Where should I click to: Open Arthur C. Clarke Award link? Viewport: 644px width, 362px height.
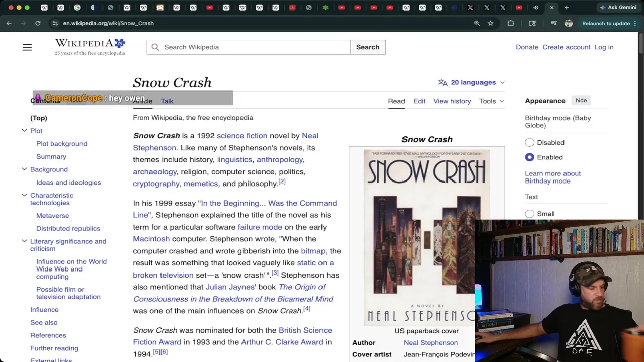tap(282, 342)
